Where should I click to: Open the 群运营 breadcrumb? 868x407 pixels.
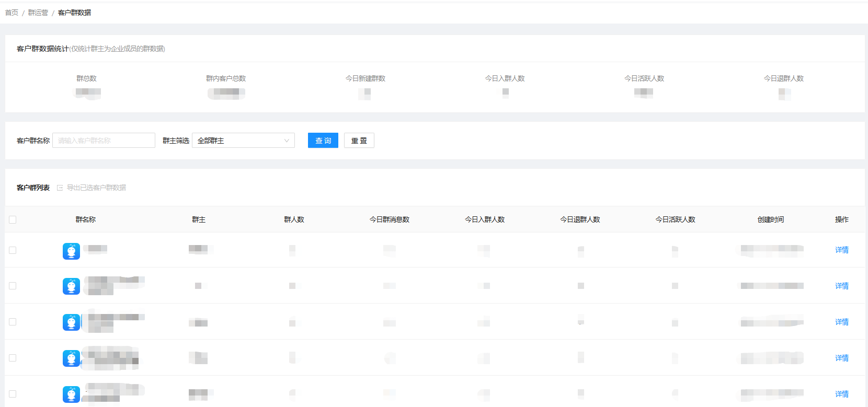tap(38, 13)
